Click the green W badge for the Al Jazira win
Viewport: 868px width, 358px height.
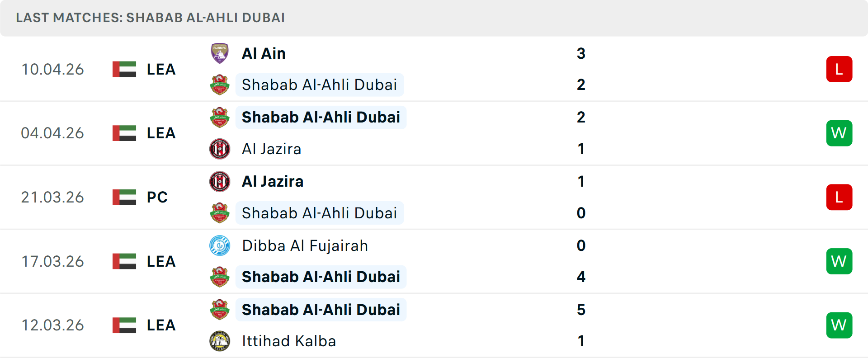(x=839, y=133)
